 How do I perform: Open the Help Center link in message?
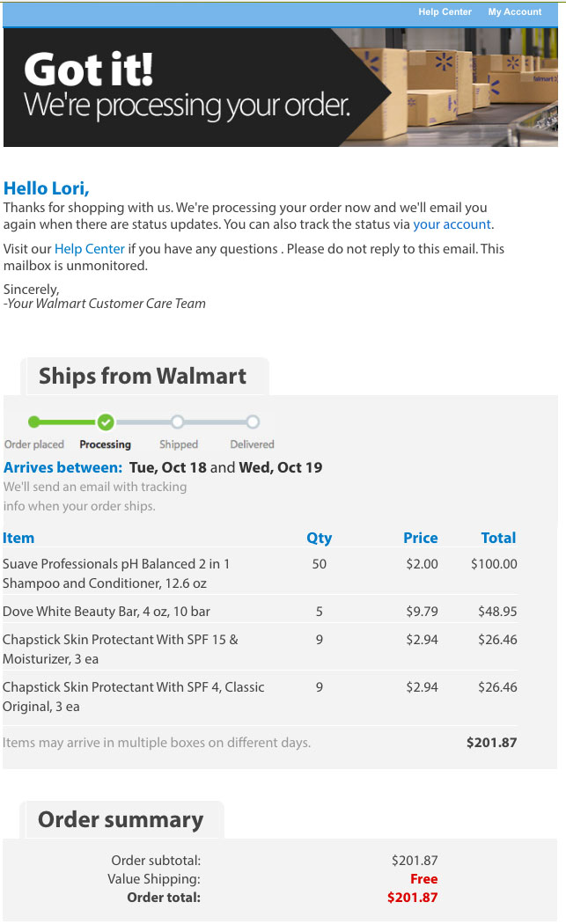pyautogui.click(x=90, y=249)
